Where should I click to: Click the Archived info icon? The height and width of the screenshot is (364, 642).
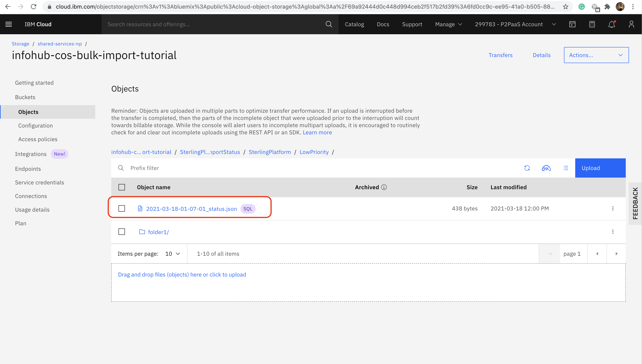384,187
